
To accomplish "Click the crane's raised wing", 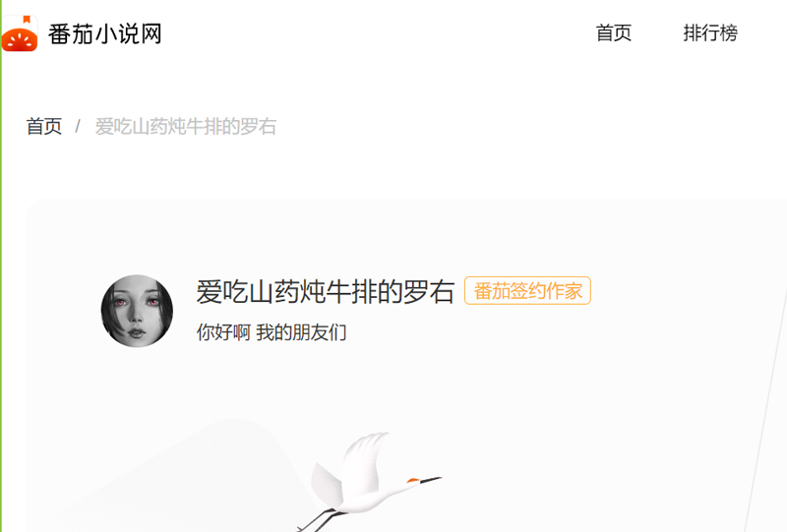I will coord(365,464).
